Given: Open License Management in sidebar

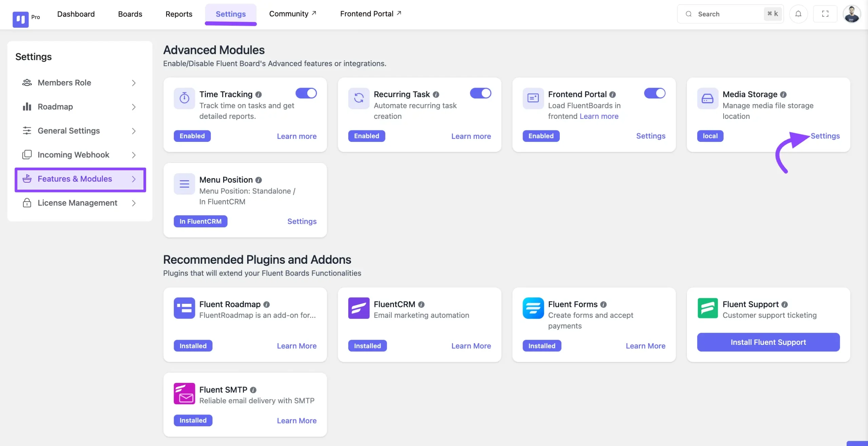Looking at the screenshot, I should pyautogui.click(x=80, y=203).
